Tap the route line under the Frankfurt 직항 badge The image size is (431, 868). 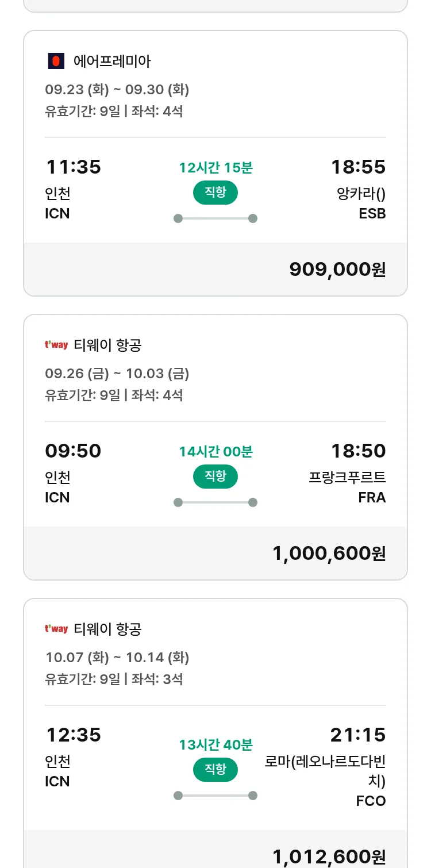click(215, 502)
